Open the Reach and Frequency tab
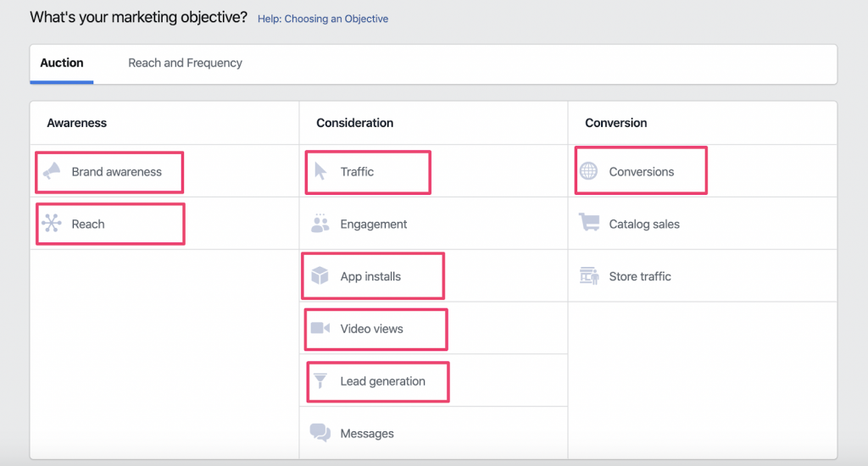868x466 pixels. pyautogui.click(x=185, y=63)
